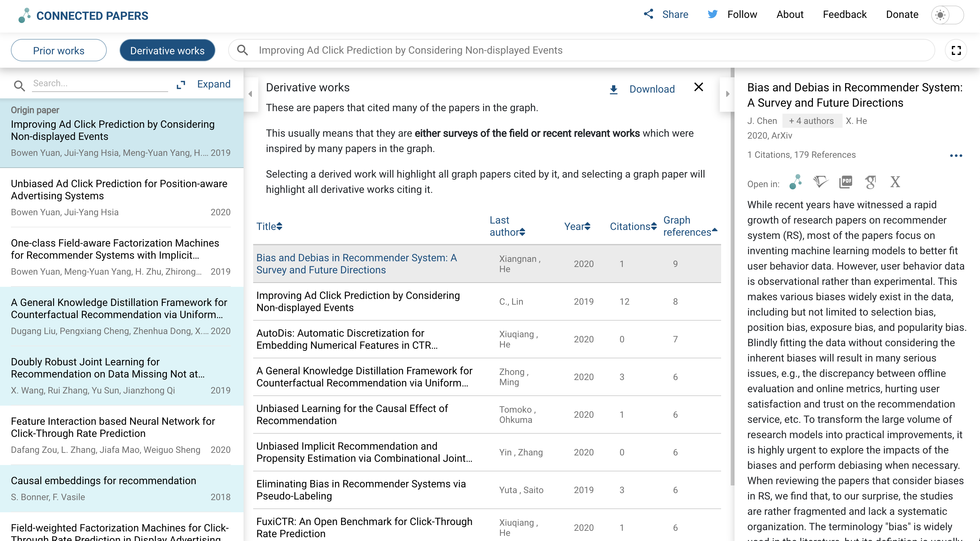
Task: Collapse the right panel arrow
Action: [727, 94]
